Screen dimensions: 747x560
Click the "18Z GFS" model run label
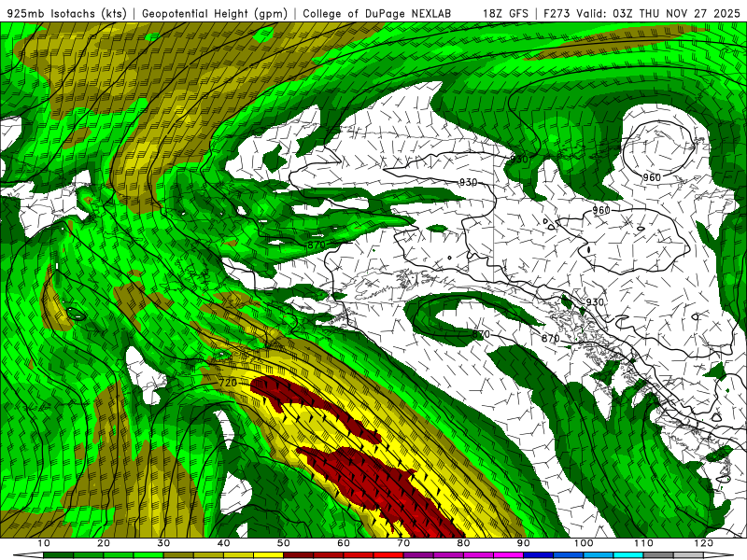click(505, 13)
